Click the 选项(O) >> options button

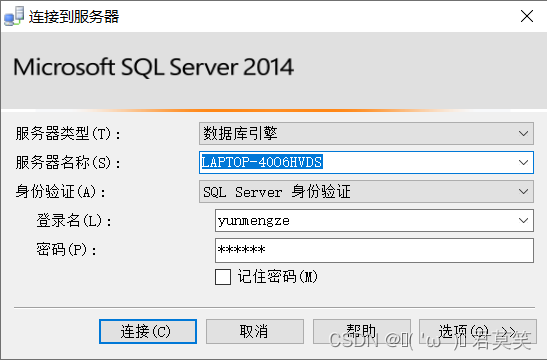[478, 331]
